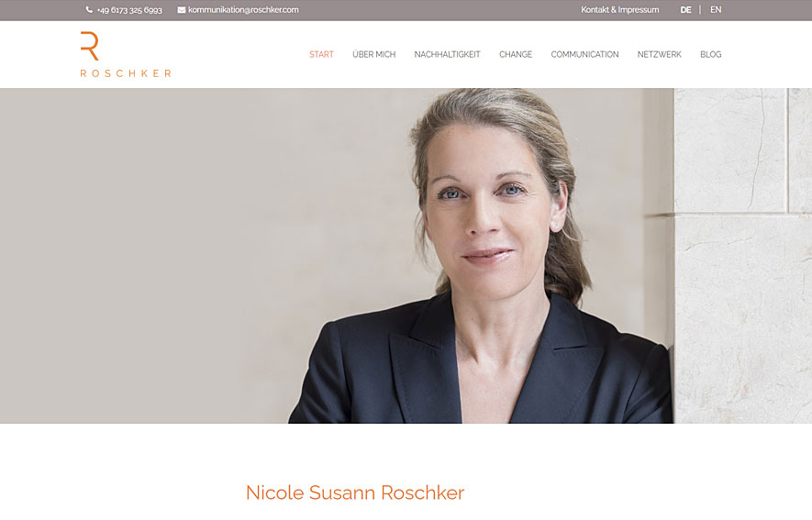Call the +49 6173 325 6993 number
Screen dimensions: 812x520
[x=129, y=10]
